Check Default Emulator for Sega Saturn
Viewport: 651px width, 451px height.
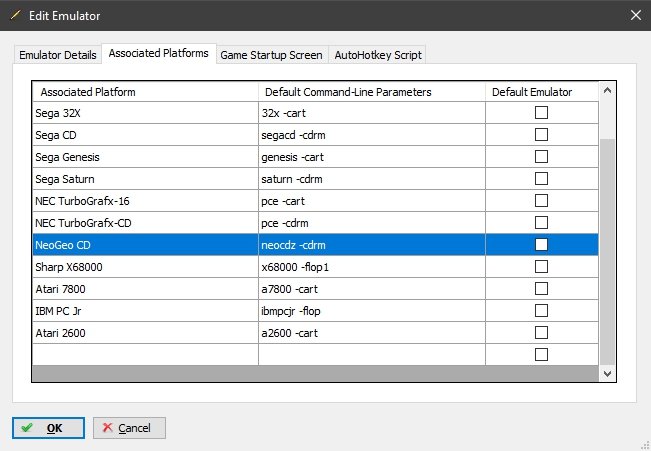click(541, 179)
